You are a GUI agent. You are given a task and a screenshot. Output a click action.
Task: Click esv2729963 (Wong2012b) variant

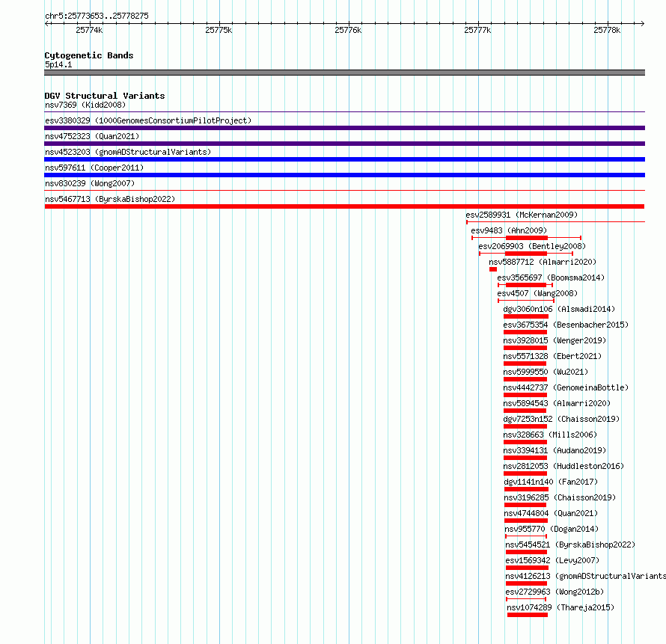click(x=555, y=592)
